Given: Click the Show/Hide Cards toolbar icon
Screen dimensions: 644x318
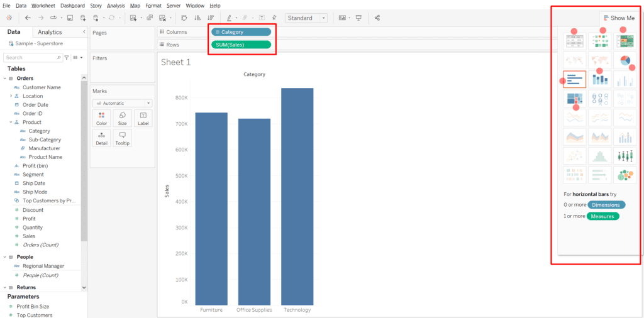Looking at the screenshot, I should point(342,18).
